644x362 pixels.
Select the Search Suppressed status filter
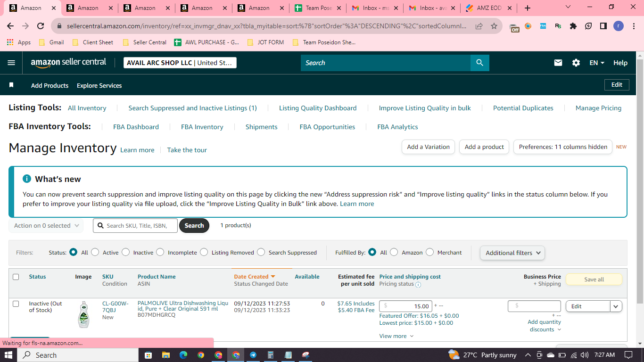coord(261,252)
